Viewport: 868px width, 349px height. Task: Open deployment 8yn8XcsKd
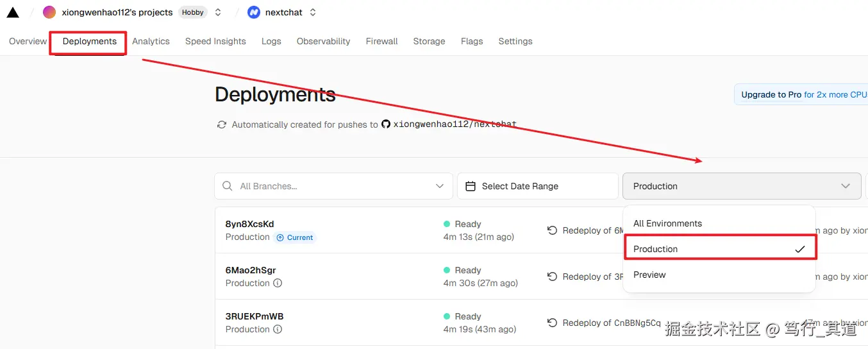pos(249,224)
